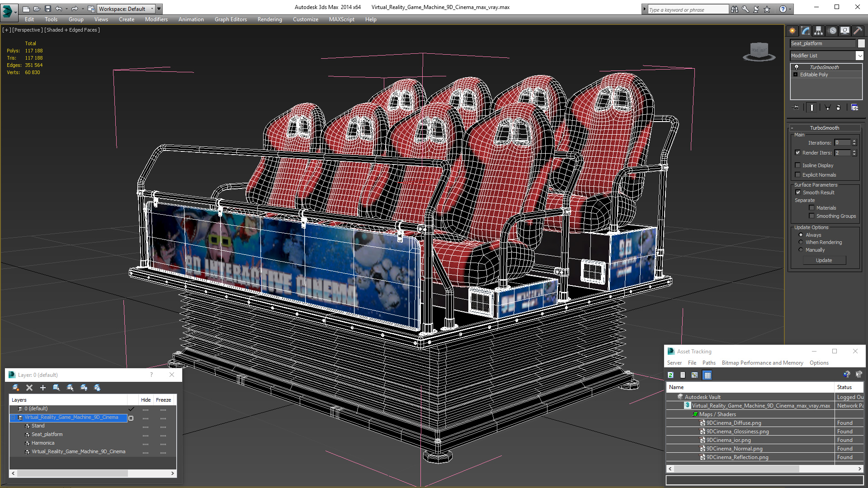Screen dimensions: 868x488
Task: Click Remove Modifier trash icon
Action: (x=839, y=108)
